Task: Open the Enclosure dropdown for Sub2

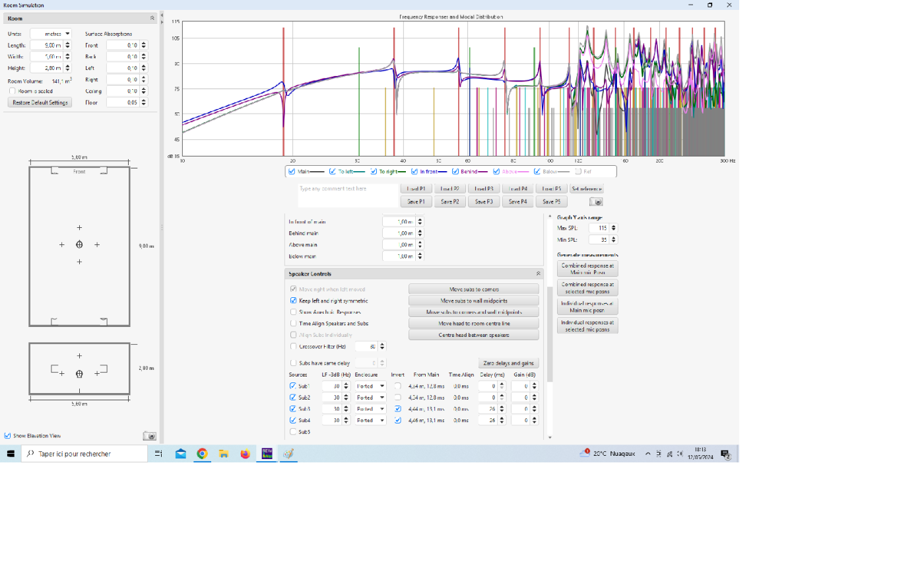Action: (370, 398)
